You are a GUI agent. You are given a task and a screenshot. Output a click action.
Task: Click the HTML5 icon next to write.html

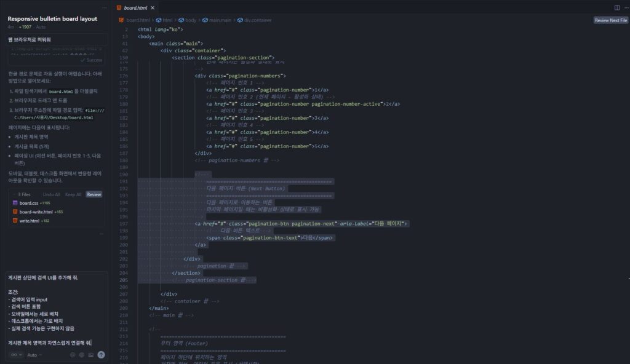click(16, 220)
